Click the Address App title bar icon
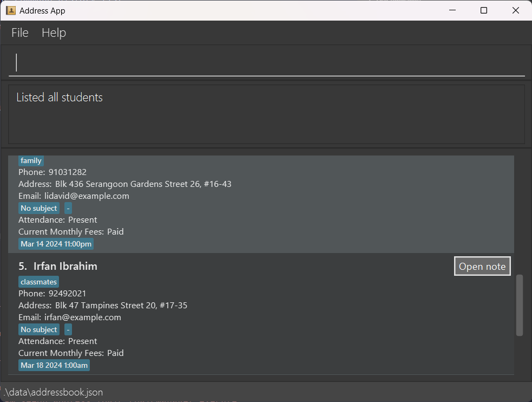Image resolution: width=532 pixels, height=402 pixels. 10,10
